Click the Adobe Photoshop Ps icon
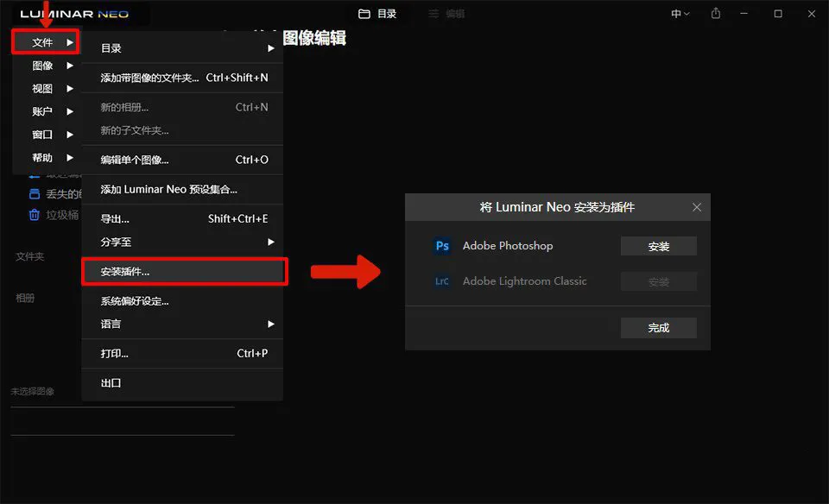 coord(442,246)
